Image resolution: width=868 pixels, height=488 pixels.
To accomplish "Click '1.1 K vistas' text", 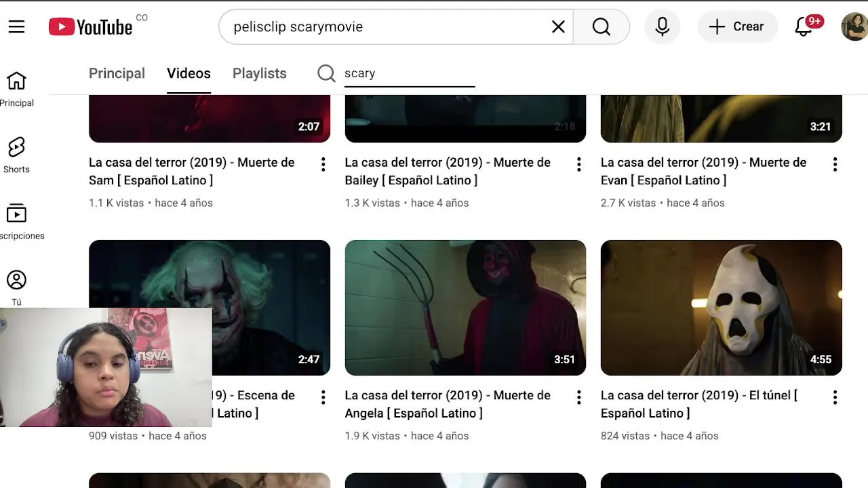I will click(x=117, y=203).
